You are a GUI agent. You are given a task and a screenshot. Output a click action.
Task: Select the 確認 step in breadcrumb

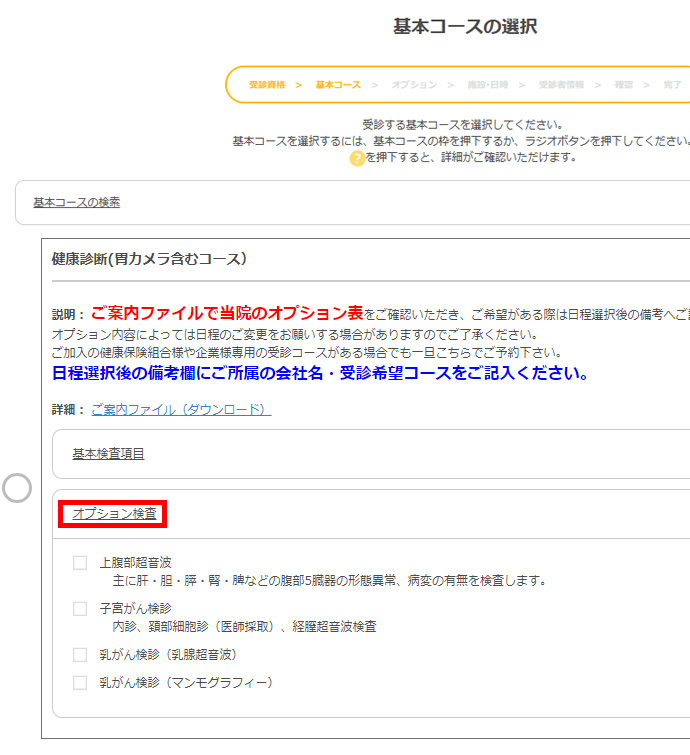624,85
